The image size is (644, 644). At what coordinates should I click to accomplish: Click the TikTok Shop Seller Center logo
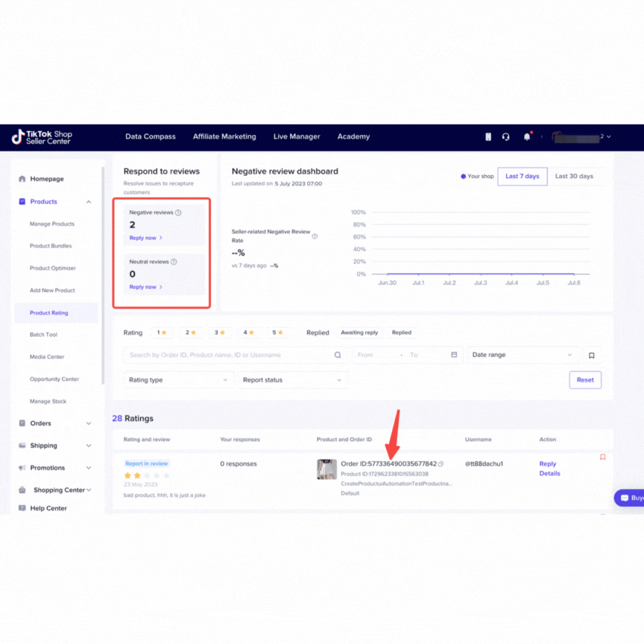(x=42, y=137)
